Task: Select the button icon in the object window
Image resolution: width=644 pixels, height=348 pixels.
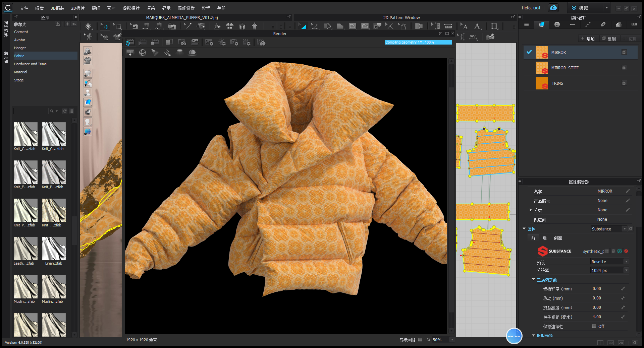Action: point(557,24)
